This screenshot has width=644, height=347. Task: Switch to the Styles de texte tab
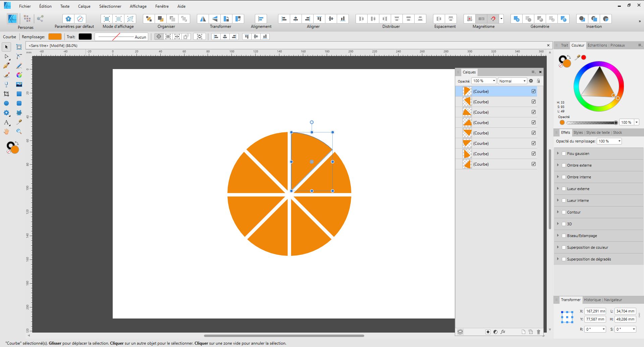click(x=598, y=132)
